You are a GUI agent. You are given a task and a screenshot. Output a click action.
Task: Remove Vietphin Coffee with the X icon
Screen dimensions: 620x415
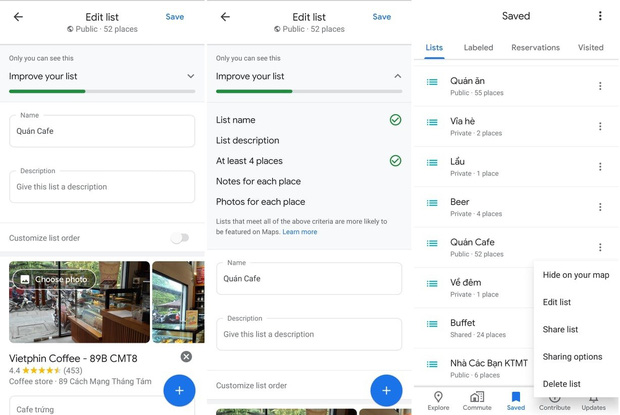(186, 357)
